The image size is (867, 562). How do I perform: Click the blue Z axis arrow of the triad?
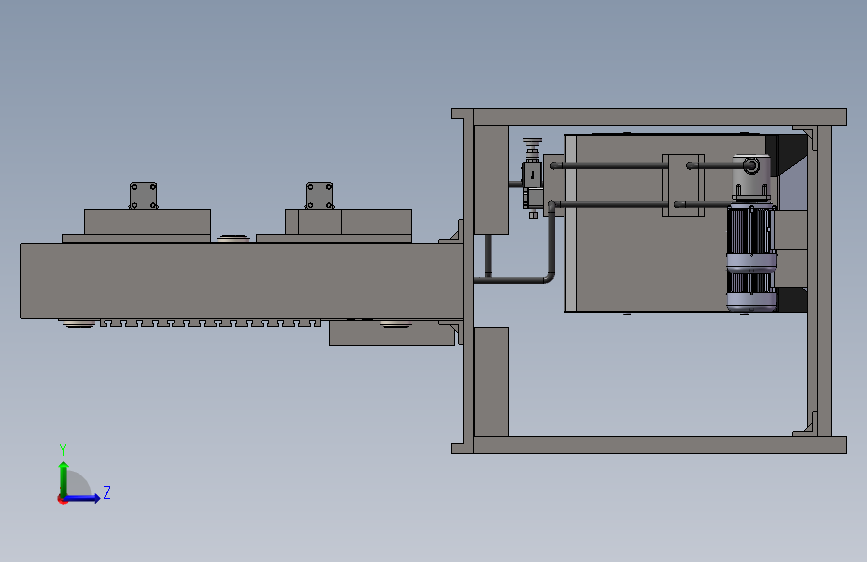[83, 498]
